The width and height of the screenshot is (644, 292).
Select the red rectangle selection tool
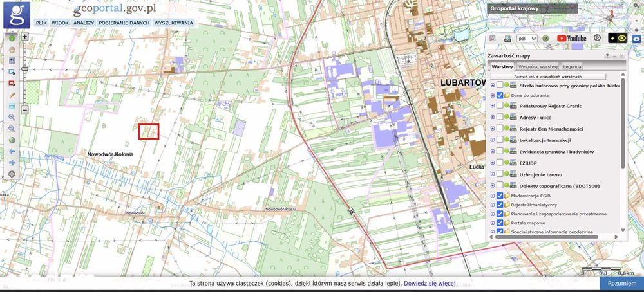coord(12,83)
